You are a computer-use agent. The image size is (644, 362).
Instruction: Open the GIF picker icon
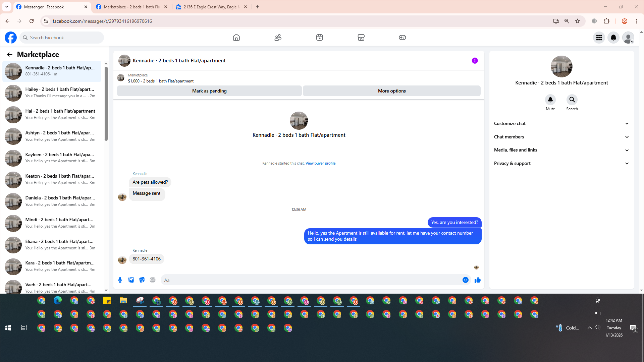pos(153,280)
